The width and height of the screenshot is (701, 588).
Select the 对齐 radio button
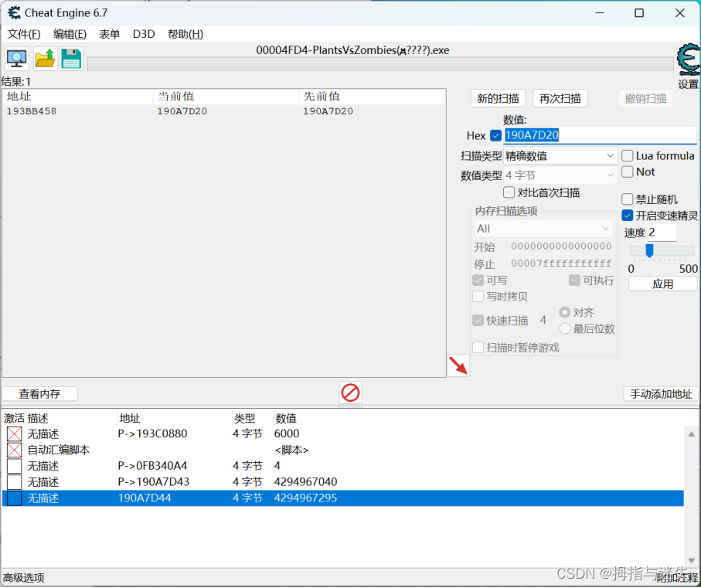(565, 312)
